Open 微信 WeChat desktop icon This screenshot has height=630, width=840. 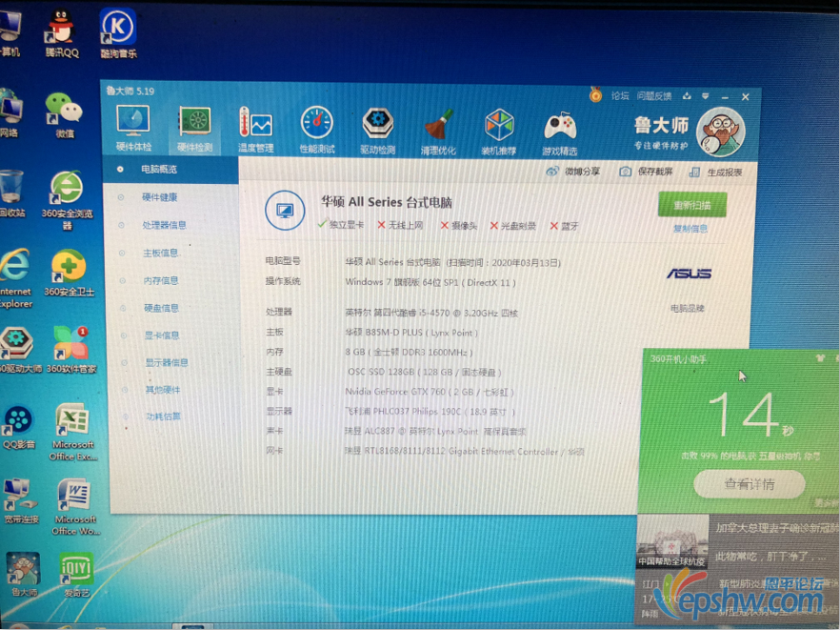[x=65, y=115]
